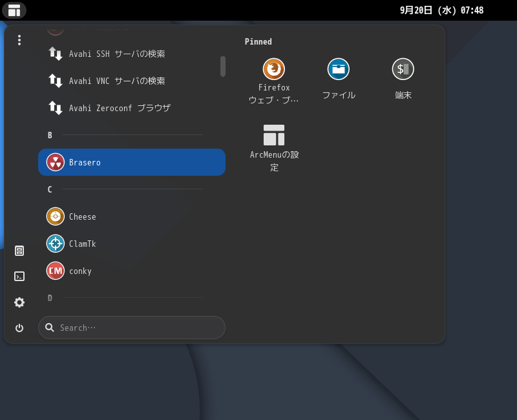The image size is (517, 420).
Task: Select the "ClamTk" text label
Action: point(83,244)
